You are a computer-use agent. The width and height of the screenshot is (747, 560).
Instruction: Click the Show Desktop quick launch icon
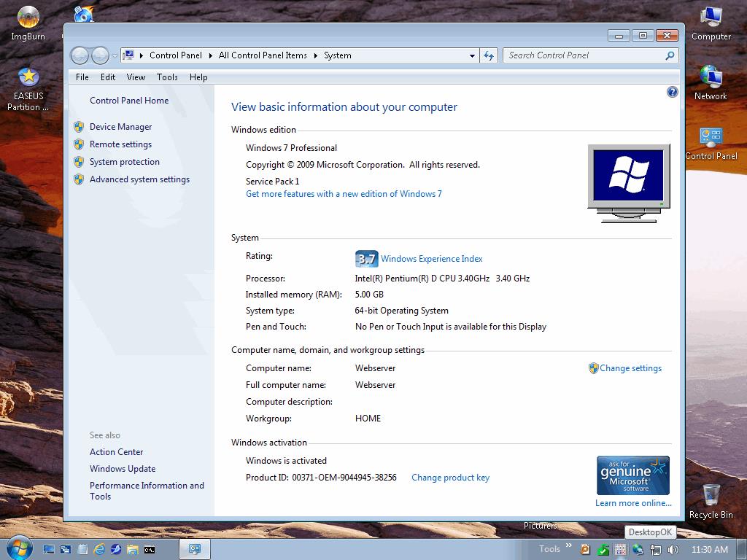click(49, 550)
